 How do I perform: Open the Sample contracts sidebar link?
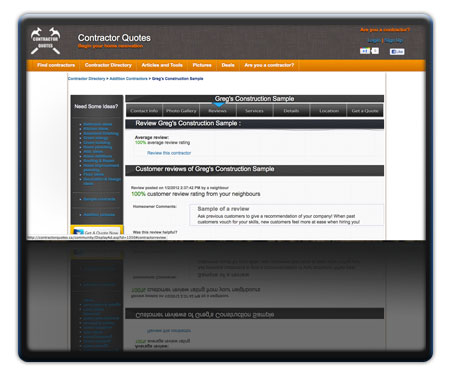click(99, 199)
